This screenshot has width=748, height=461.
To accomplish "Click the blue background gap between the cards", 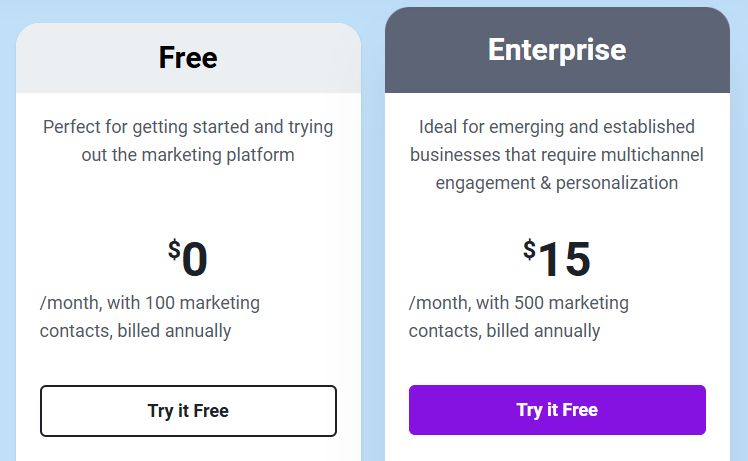I will 373,250.
